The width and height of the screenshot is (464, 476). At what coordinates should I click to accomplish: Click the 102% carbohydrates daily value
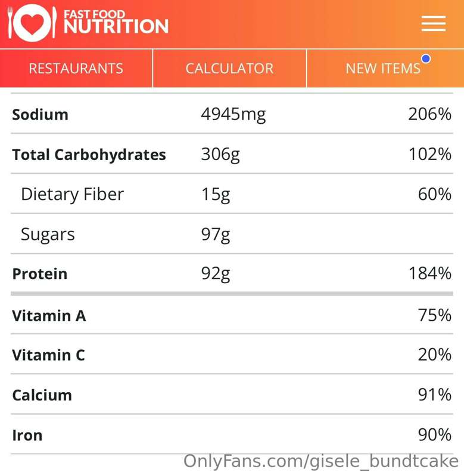[429, 154]
